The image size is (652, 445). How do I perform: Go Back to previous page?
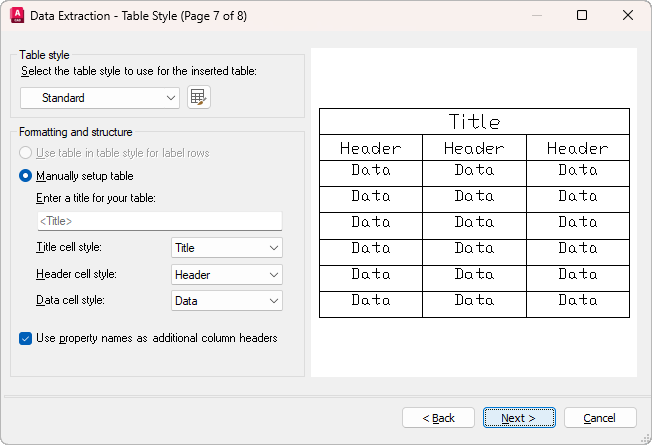[438, 418]
